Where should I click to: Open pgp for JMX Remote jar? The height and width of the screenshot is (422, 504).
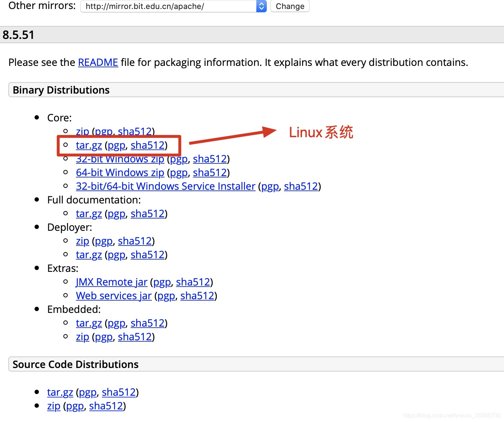[162, 282]
